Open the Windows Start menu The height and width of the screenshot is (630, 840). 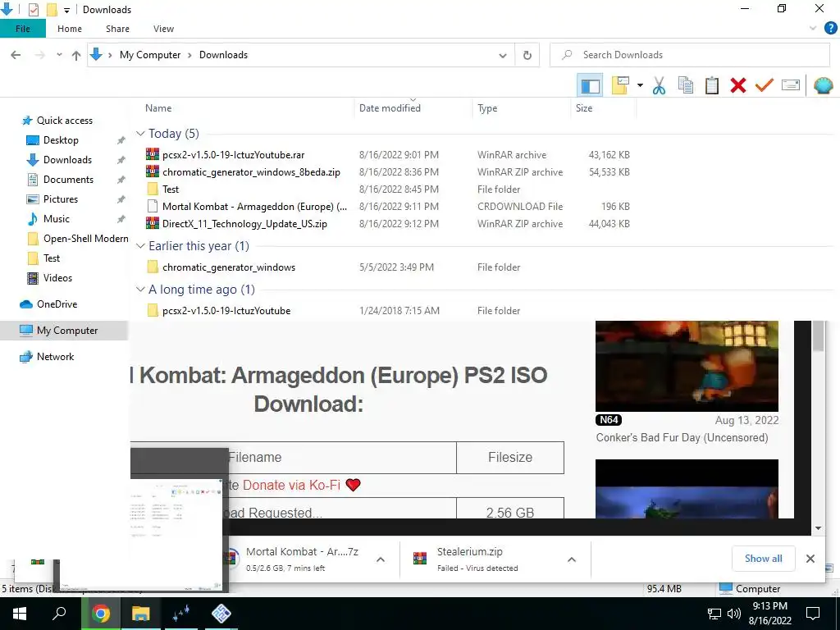tap(20, 614)
